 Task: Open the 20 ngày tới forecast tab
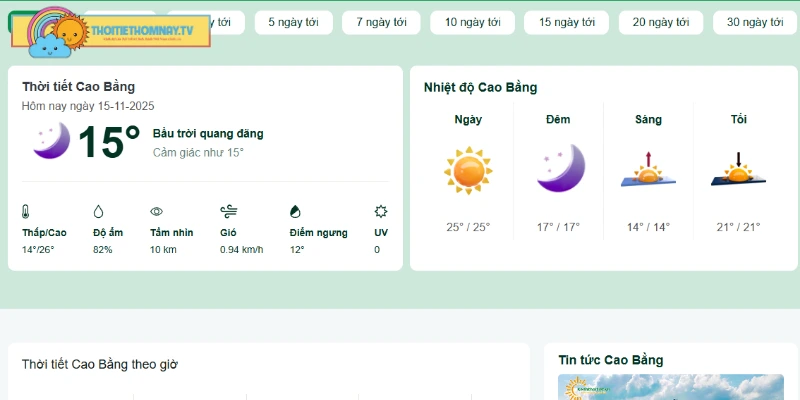point(661,22)
